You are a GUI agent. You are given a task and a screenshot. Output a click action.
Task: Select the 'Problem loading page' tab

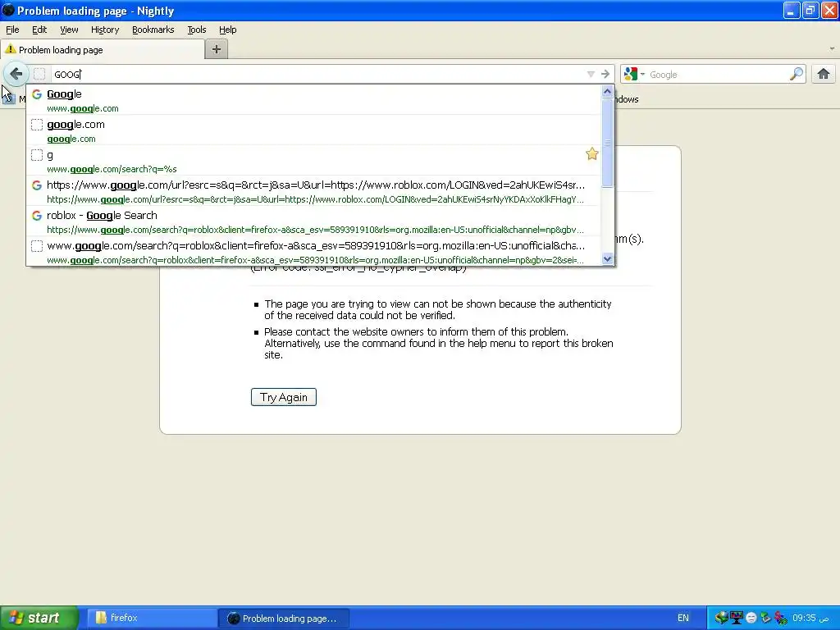(x=103, y=50)
